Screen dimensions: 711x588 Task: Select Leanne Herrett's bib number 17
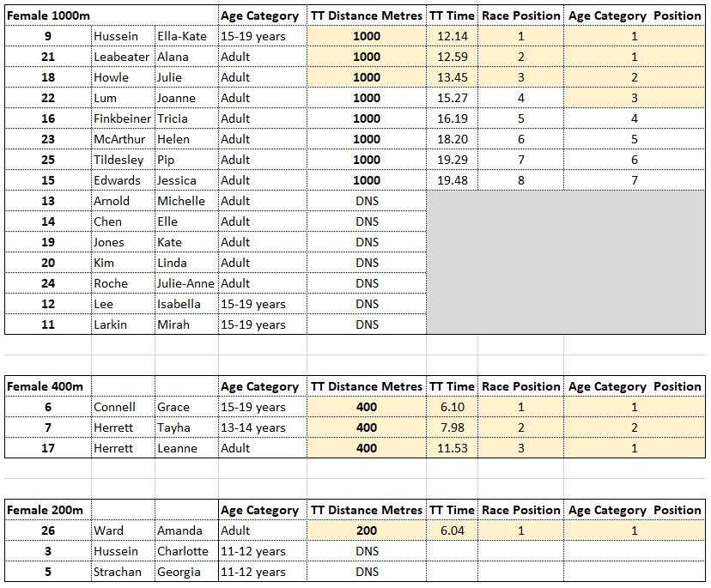pyautogui.click(x=48, y=448)
